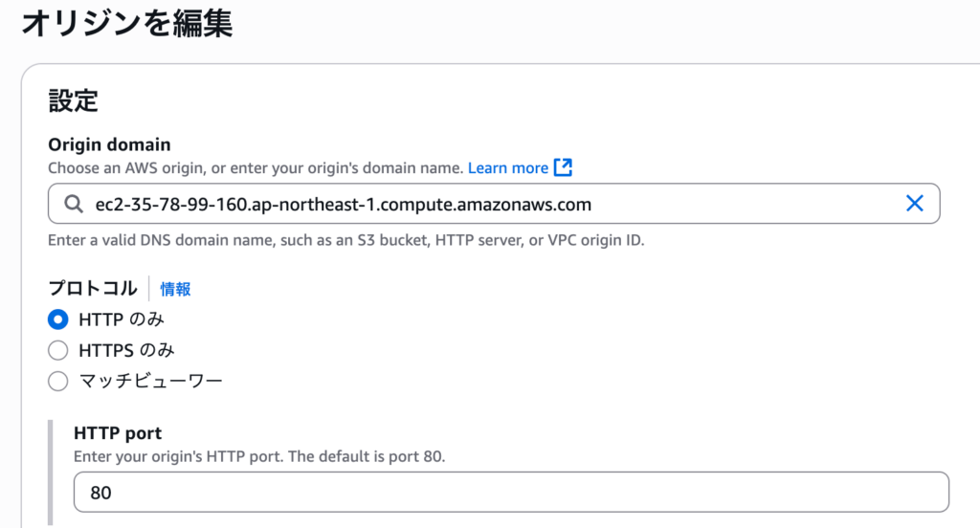Click the HTTPS のみ option label text
Image resolution: width=980 pixels, height=528 pixels.
click(x=126, y=350)
